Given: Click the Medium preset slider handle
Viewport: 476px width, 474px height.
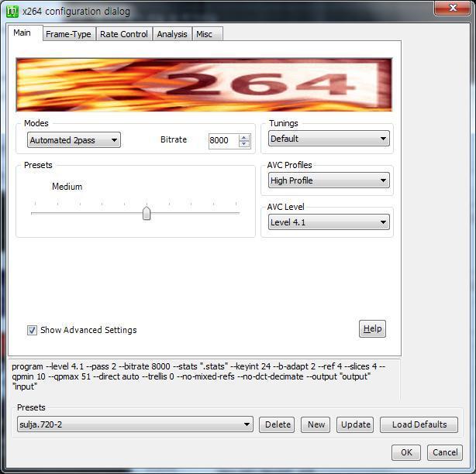Looking at the screenshot, I should pos(147,214).
